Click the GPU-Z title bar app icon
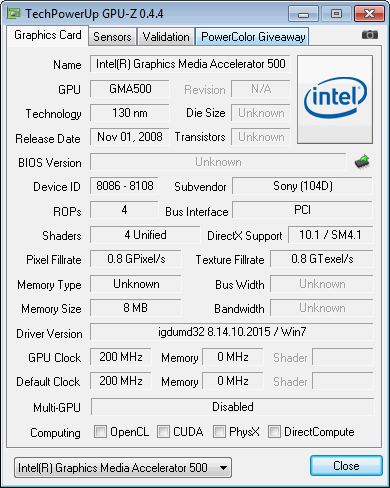The height and width of the screenshot is (488, 390). (x=14, y=13)
